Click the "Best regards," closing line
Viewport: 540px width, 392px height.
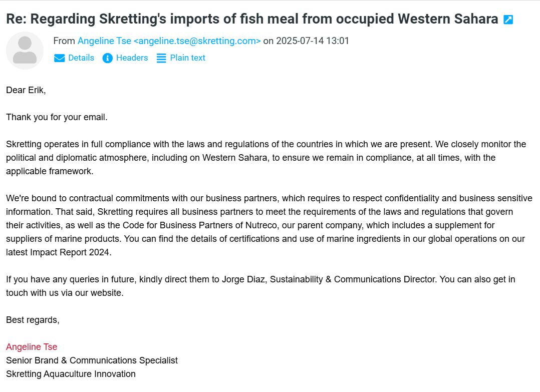33,320
